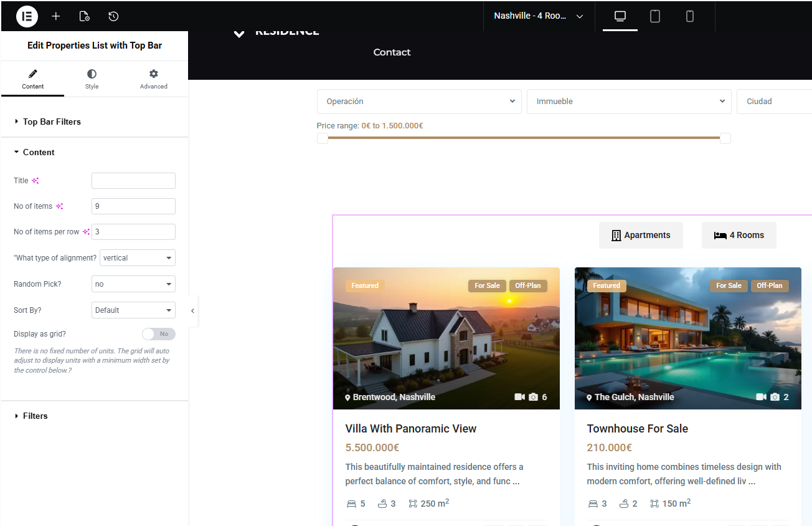Open the document settings page icon
This screenshot has height=526, width=812.
[85, 16]
